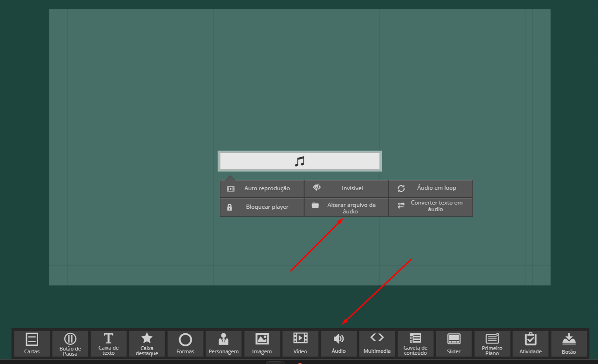598x364 pixels.
Task: Choose Converter texto em áudio
Action: pos(431,207)
